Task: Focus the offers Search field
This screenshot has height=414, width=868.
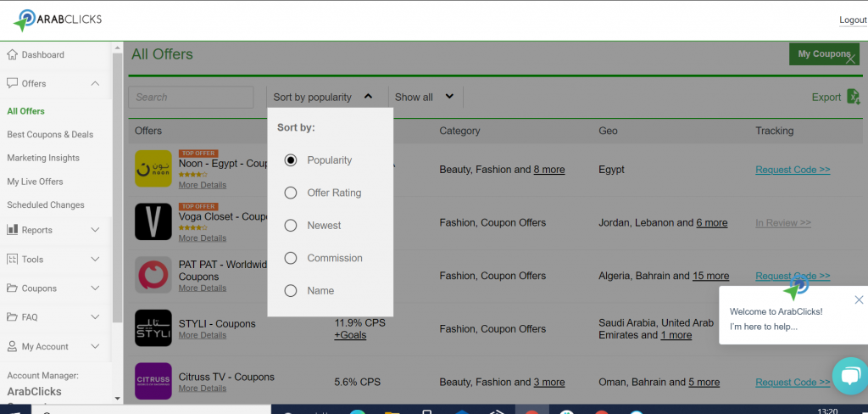Action: tap(191, 97)
